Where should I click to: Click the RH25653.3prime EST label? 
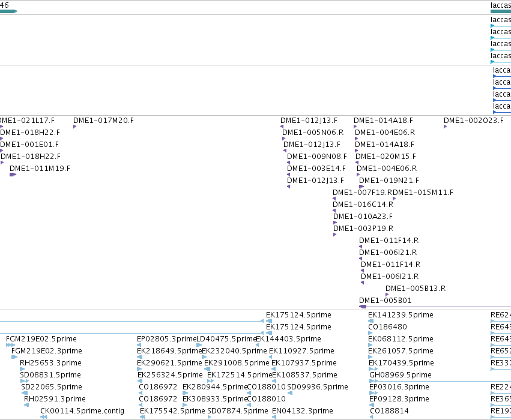point(50,363)
